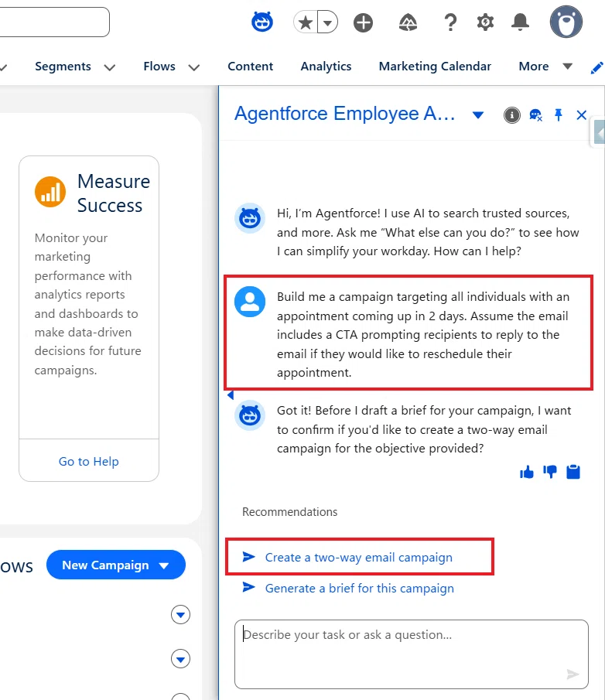Click the New Campaign button
605x700 pixels.
tap(115, 565)
